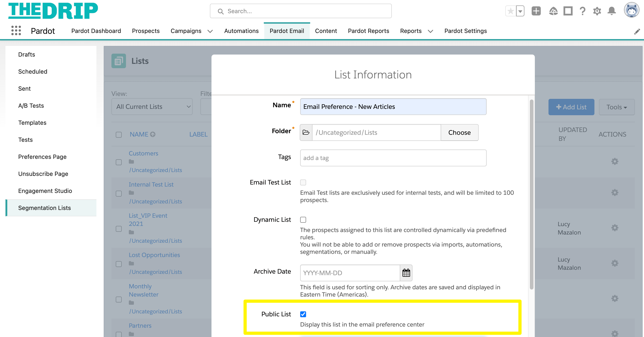The height and width of the screenshot is (337, 644).
Task: Open the Pardot Reports tab
Action: [368, 31]
